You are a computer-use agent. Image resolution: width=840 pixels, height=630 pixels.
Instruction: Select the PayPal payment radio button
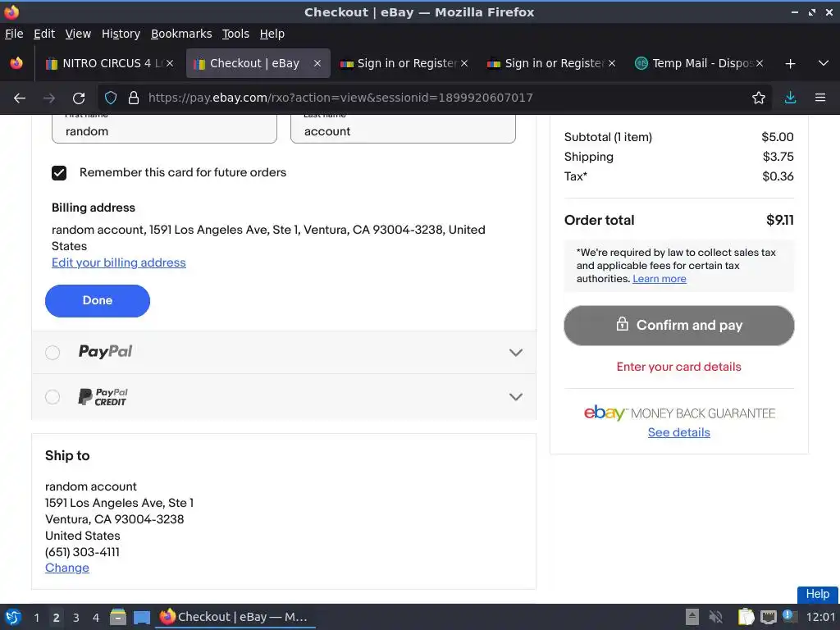(52, 353)
